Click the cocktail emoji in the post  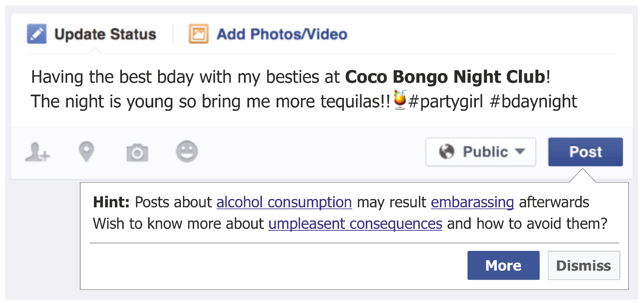tap(400, 100)
